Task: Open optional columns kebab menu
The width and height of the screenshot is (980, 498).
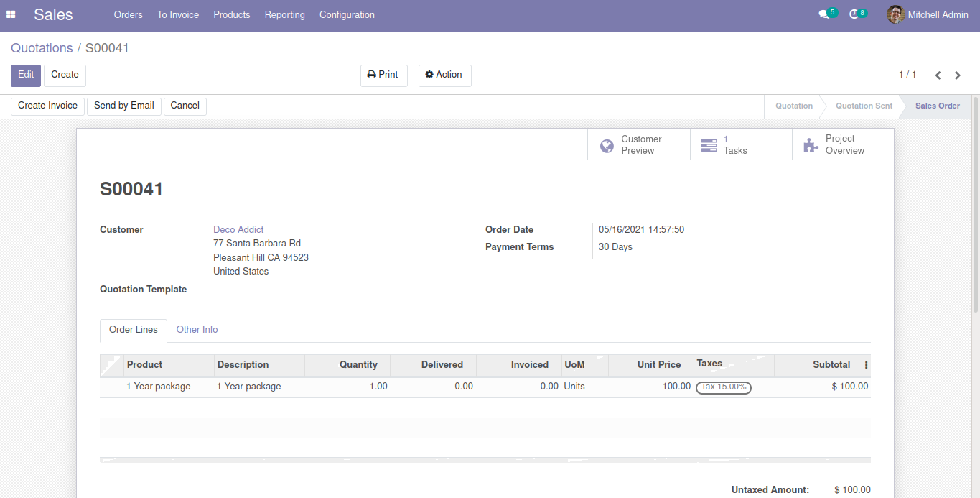Action: (x=866, y=365)
